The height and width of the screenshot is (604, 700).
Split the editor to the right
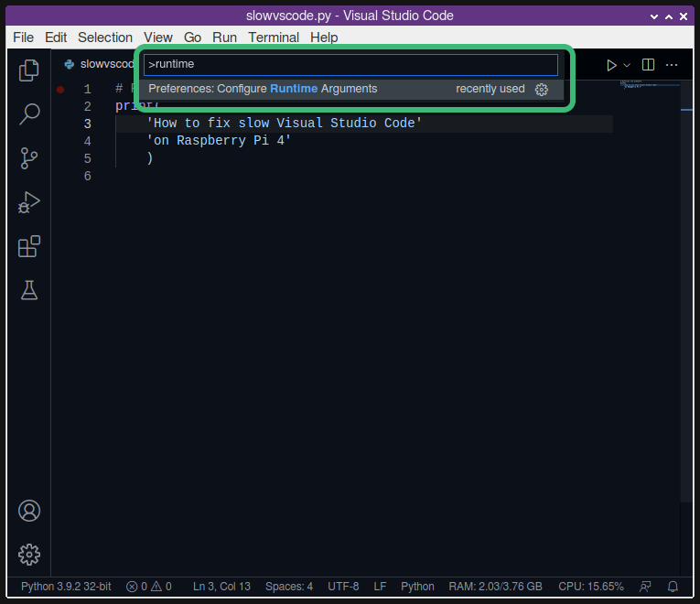(648, 65)
